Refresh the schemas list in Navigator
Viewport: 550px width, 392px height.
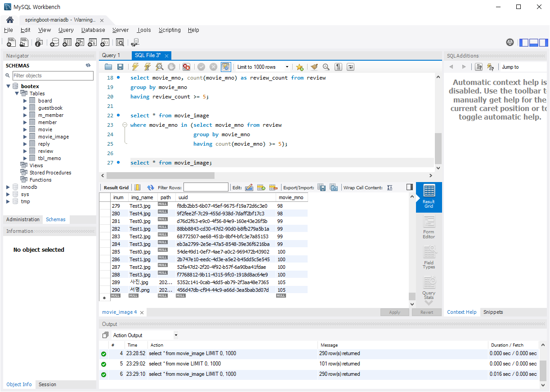pos(88,65)
